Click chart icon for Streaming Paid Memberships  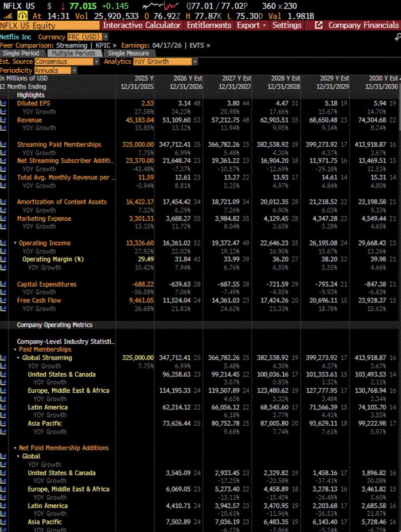tap(4, 145)
